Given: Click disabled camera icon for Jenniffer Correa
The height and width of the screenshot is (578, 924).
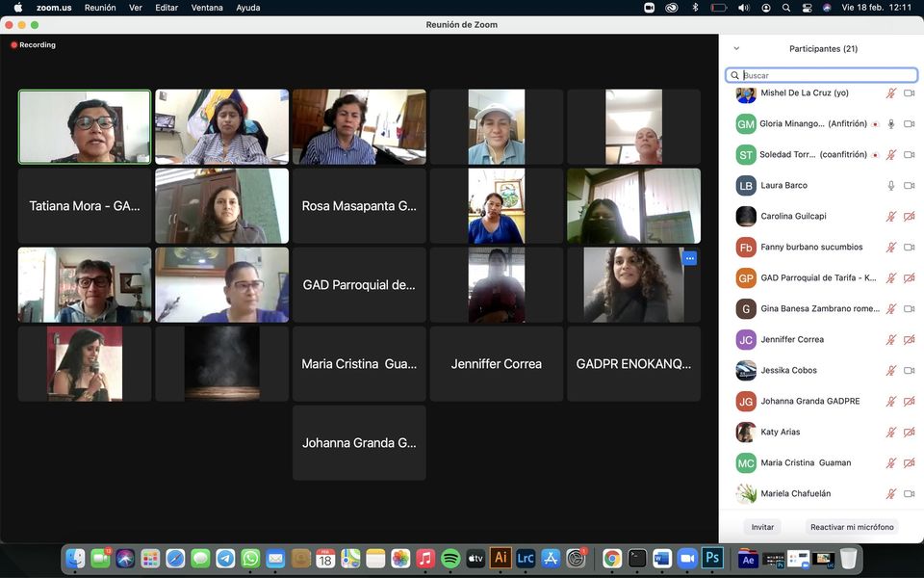Looking at the screenshot, I should coord(909,340).
